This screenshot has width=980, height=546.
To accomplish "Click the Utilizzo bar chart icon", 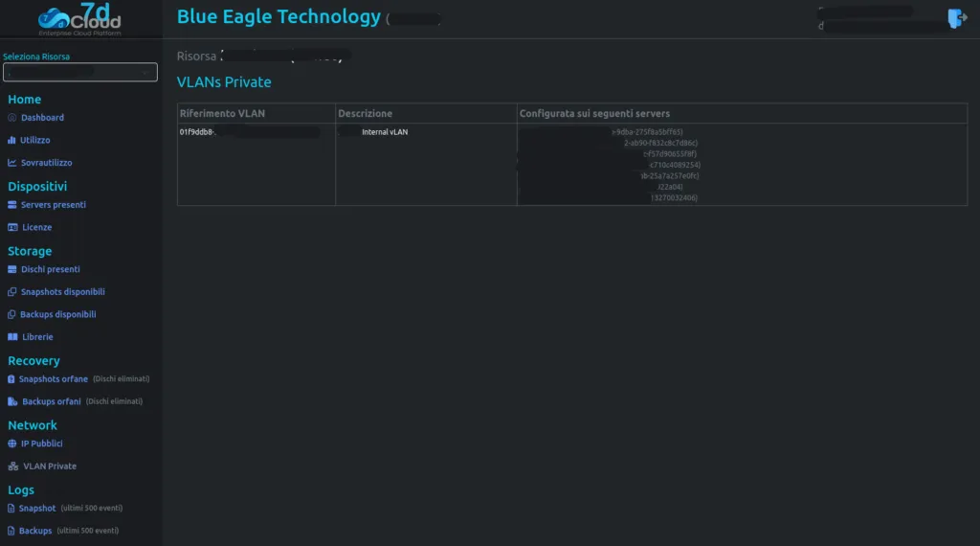I will pos(11,140).
